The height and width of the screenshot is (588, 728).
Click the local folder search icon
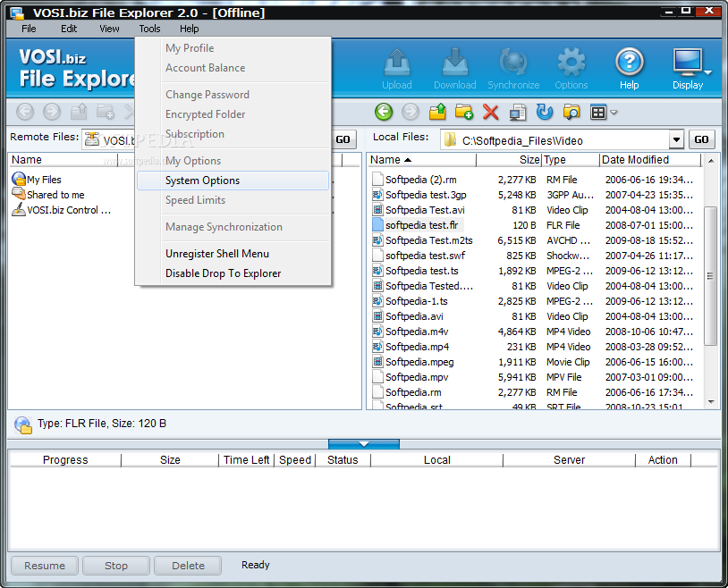click(x=571, y=112)
